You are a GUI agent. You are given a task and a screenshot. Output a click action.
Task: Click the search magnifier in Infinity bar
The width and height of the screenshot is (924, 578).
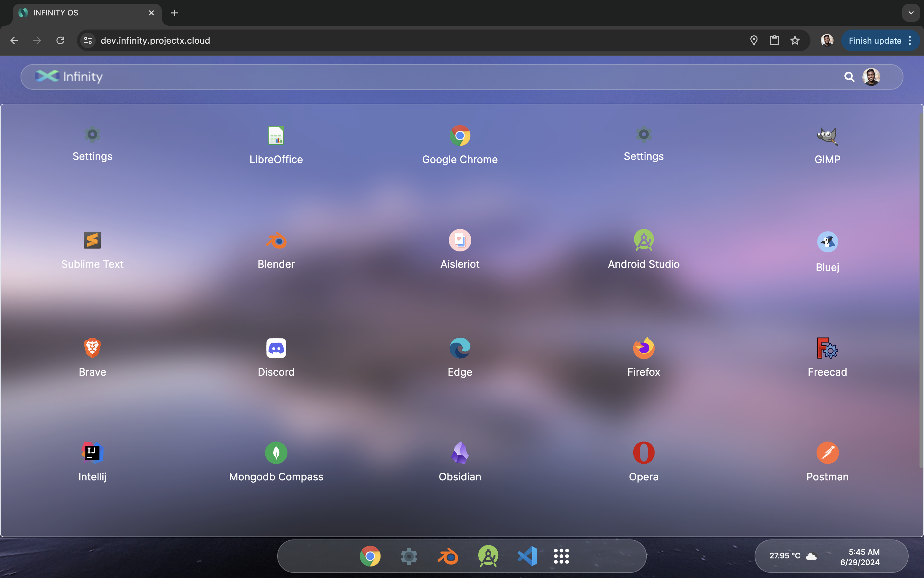[x=849, y=77]
